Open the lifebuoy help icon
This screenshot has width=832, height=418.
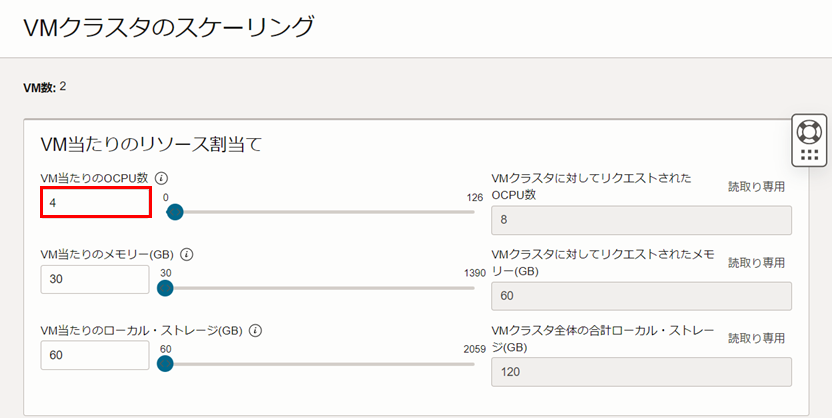click(x=809, y=131)
